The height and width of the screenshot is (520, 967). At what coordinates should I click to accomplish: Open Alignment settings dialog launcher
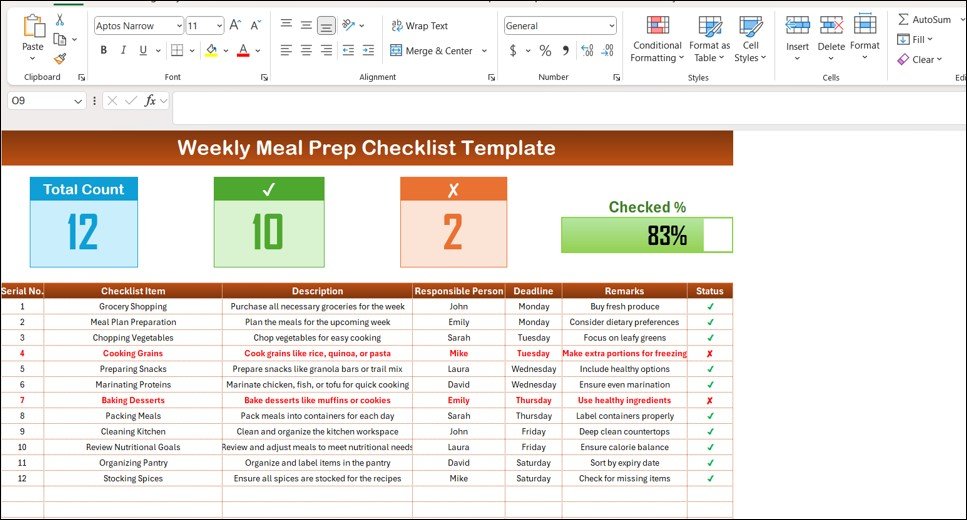(491, 78)
